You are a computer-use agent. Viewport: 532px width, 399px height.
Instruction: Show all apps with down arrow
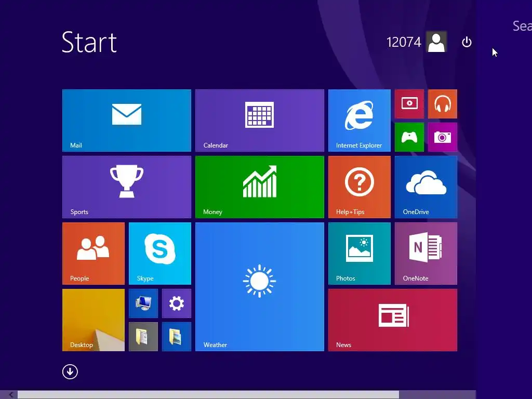[x=70, y=372]
